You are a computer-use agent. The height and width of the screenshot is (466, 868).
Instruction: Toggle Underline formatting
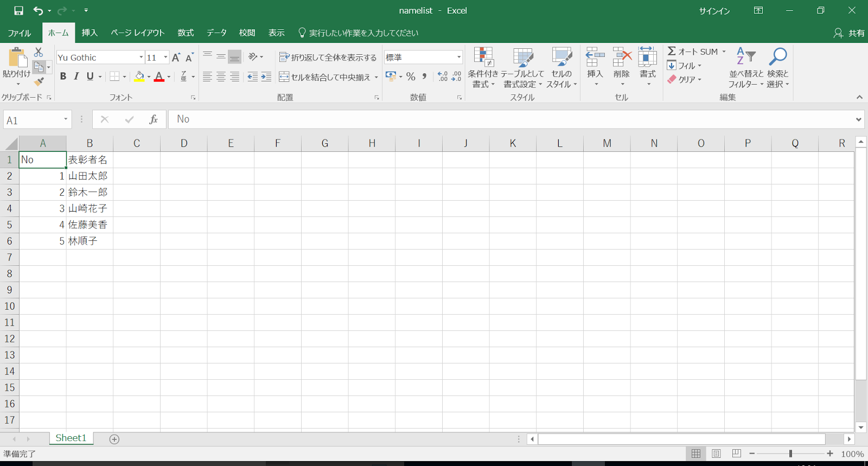[90, 76]
